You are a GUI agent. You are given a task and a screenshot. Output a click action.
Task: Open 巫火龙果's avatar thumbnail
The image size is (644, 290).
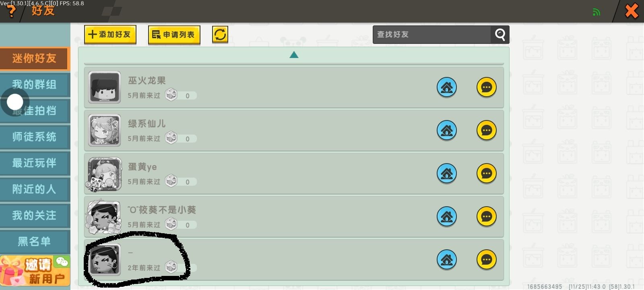click(105, 87)
